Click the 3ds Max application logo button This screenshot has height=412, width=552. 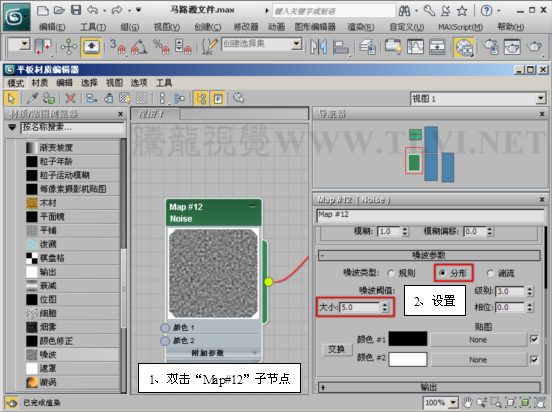coord(17,17)
